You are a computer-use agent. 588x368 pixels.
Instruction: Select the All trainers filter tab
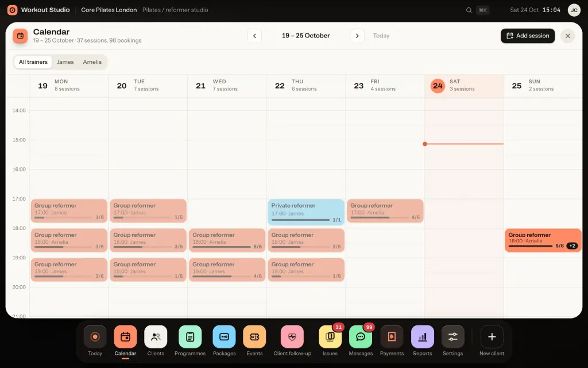33,62
